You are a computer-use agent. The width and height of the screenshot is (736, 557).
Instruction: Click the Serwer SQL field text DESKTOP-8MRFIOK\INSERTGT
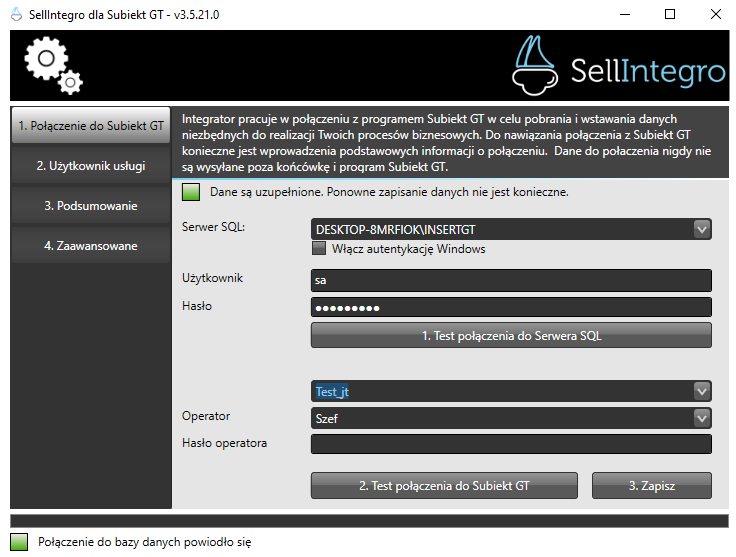pyautogui.click(x=395, y=229)
